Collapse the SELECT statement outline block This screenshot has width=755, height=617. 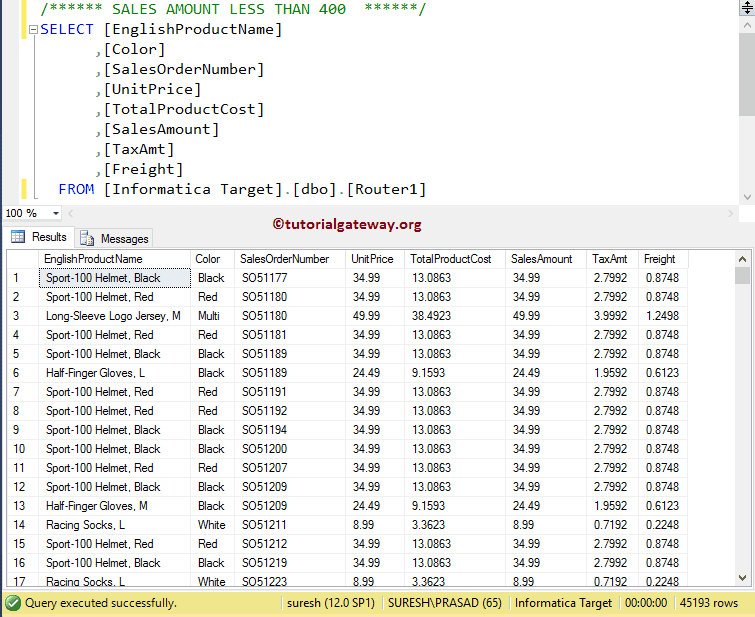33,30
